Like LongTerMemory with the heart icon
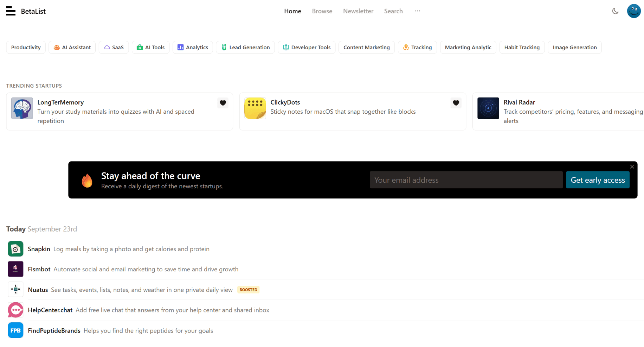This screenshot has height=347, width=644. (x=223, y=103)
